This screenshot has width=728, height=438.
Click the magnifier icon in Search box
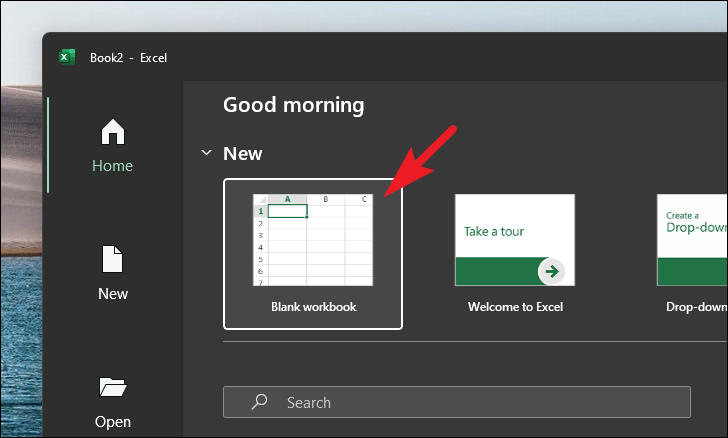click(x=260, y=402)
